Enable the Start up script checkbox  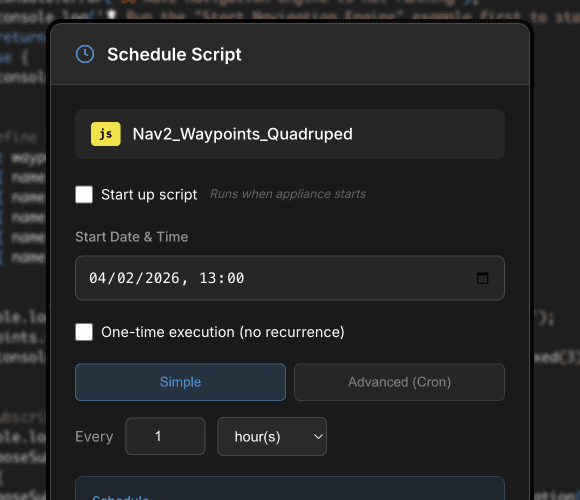click(84, 195)
